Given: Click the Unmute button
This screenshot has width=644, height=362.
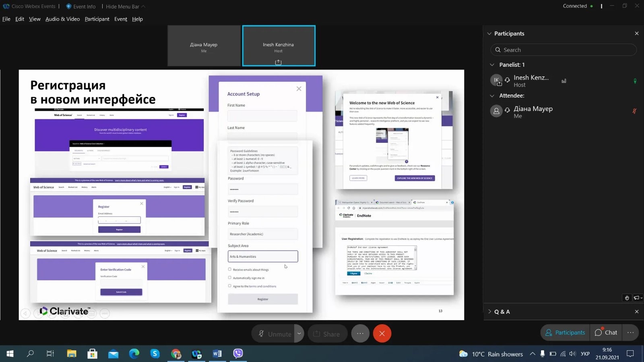Looking at the screenshot, I should pyautogui.click(x=274, y=334).
